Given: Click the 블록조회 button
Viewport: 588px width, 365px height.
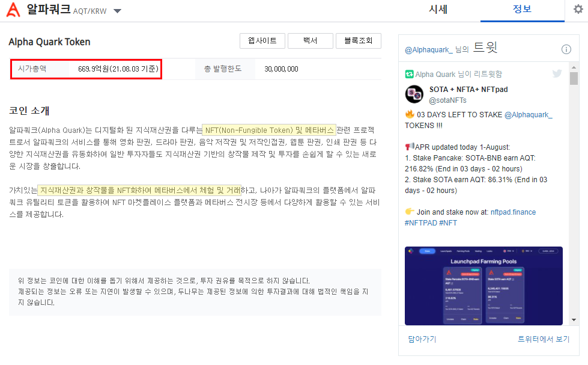Looking at the screenshot, I should tap(358, 40).
